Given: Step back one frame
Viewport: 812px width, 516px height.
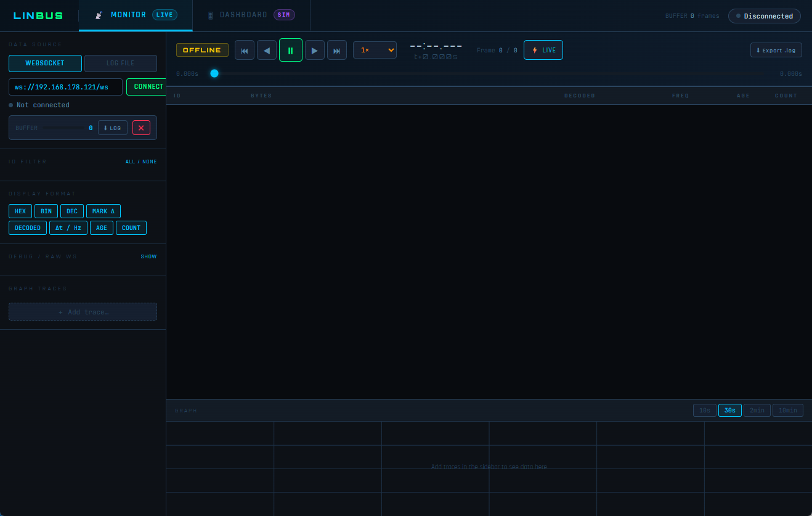Looking at the screenshot, I should pyautogui.click(x=267, y=51).
